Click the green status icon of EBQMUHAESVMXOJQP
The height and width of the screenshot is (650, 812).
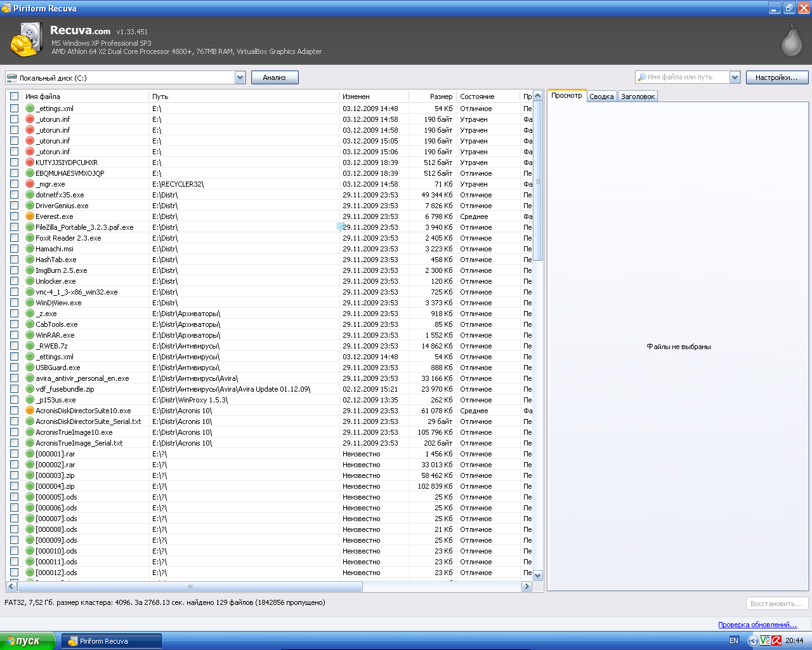tap(30, 173)
